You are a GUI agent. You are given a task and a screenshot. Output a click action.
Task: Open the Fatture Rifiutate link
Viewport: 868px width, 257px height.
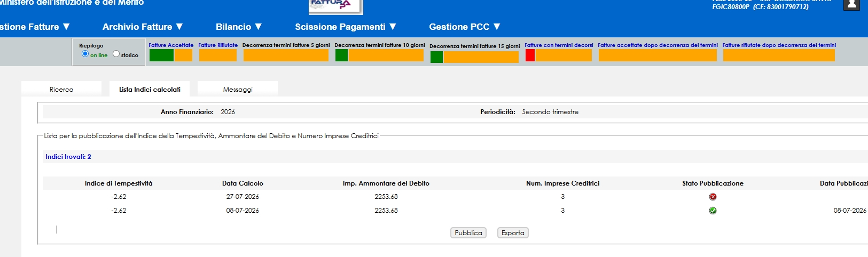click(218, 45)
